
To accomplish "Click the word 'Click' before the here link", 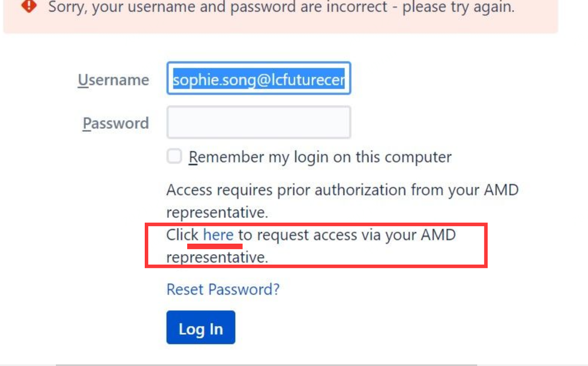I will [x=182, y=235].
